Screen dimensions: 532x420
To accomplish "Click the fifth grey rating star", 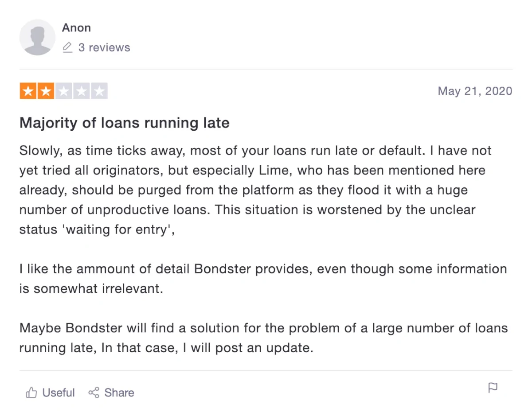I will click(99, 91).
